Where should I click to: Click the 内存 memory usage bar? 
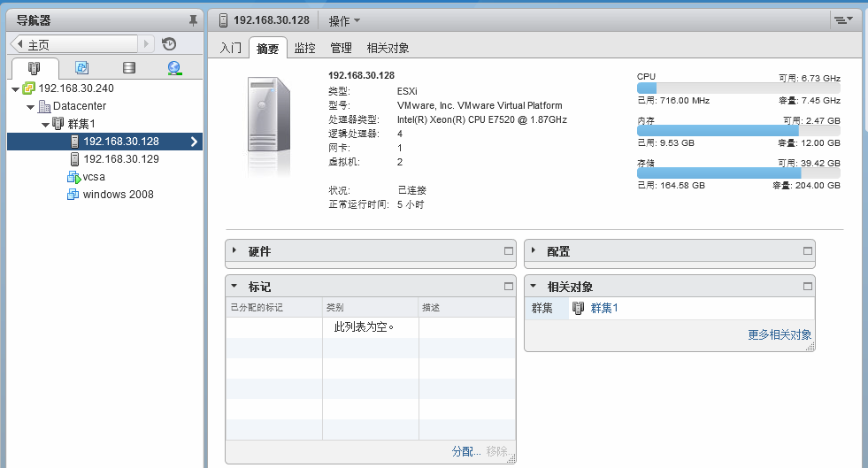click(x=739, y=131)
